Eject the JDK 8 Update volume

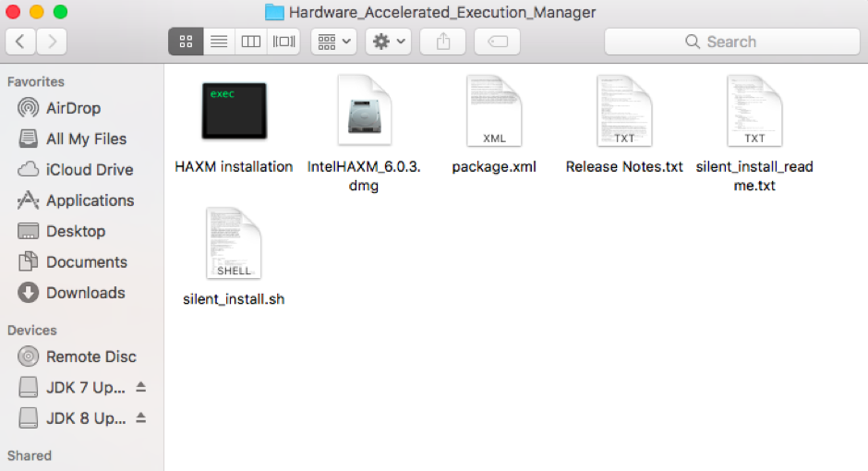141,417
